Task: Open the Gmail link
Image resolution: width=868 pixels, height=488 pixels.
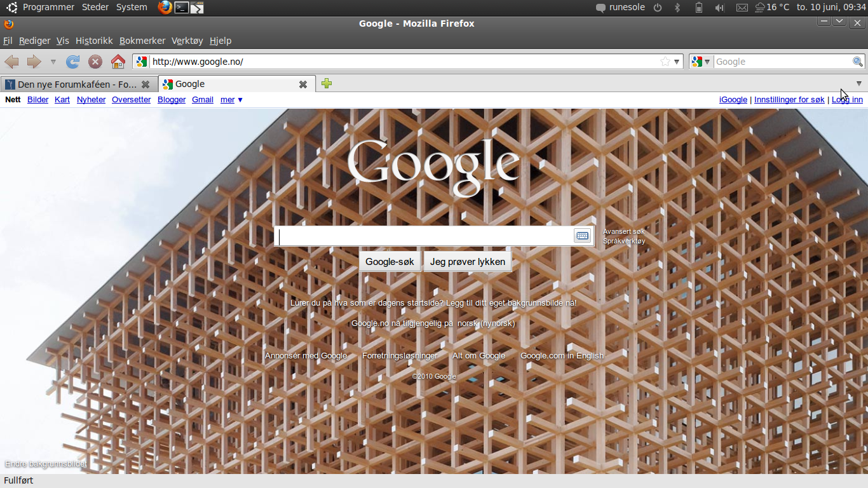Action: [x=203, y=100]
